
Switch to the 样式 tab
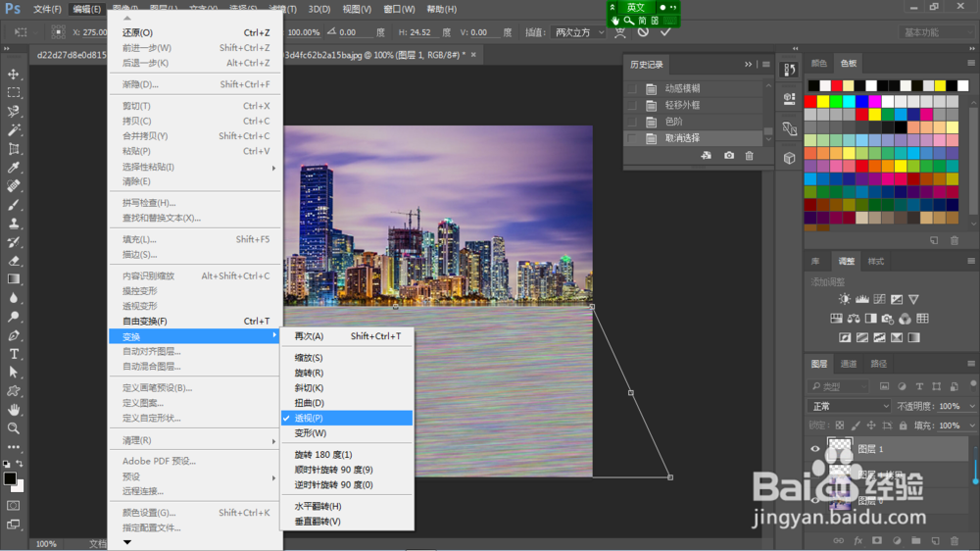[875, 262]
